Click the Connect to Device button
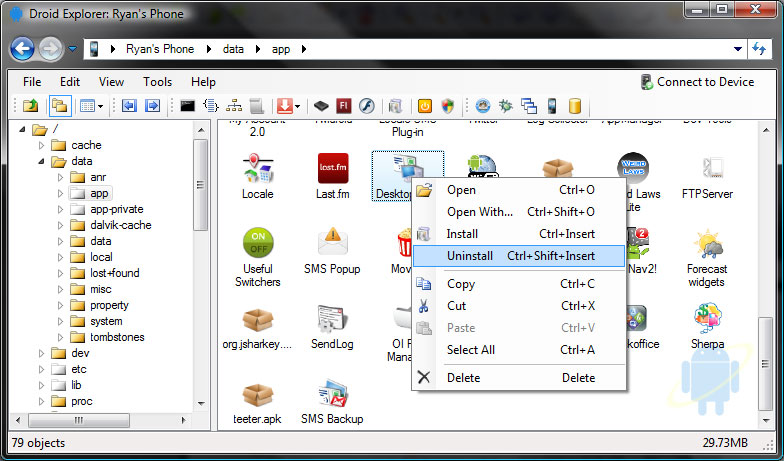Image resolution: width=784 pixels, height=461 pixels. tap(698, 82)
